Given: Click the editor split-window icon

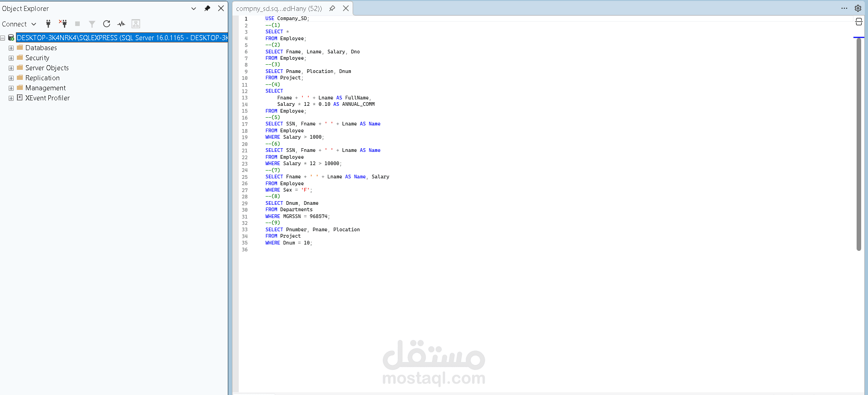Looking at the screenshot, I should 859,22.
